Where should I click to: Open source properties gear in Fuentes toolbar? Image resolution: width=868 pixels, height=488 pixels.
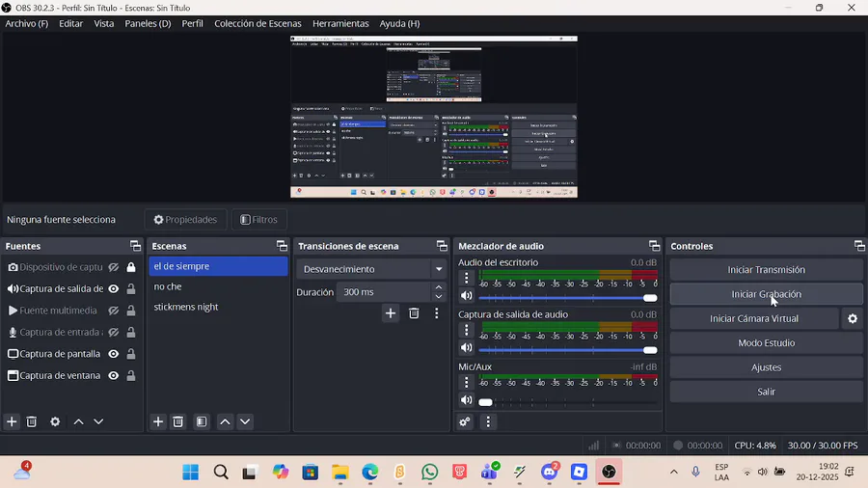coord(55,421)
